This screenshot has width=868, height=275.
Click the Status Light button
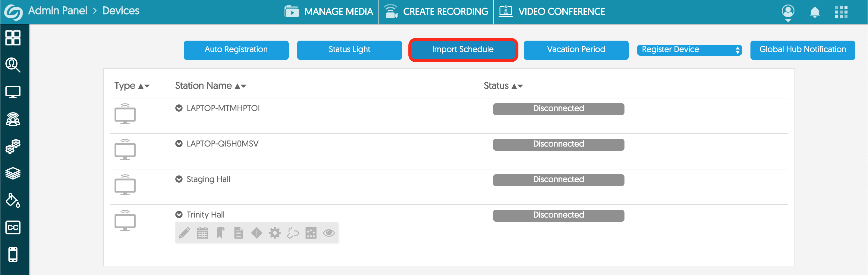pyautogui.click(x=349, y=50)
